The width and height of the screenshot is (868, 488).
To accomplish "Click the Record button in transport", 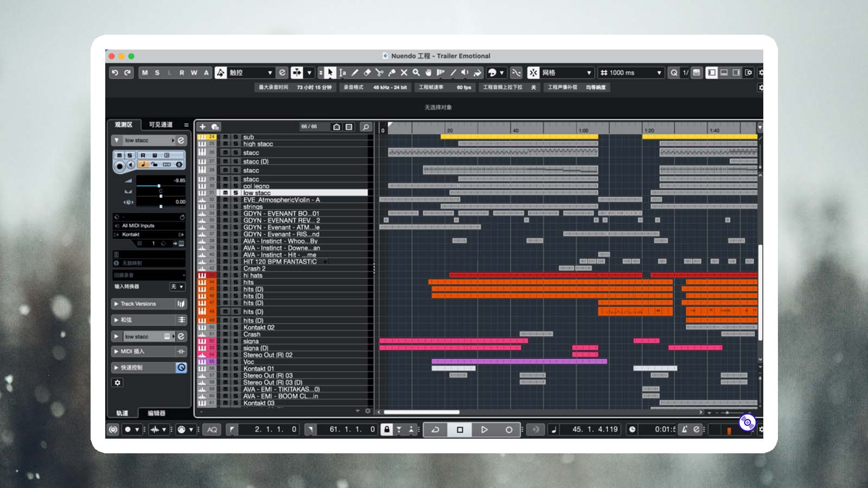I will [509, 429].
